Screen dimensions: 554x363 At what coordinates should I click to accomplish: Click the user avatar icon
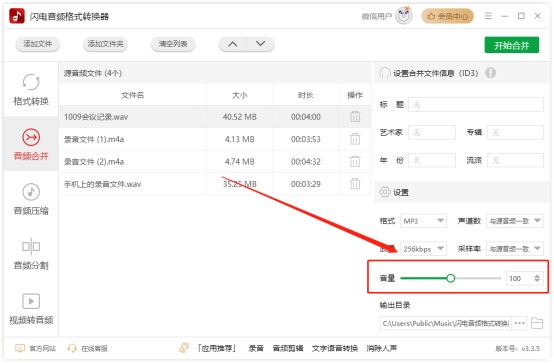(404, 16)
